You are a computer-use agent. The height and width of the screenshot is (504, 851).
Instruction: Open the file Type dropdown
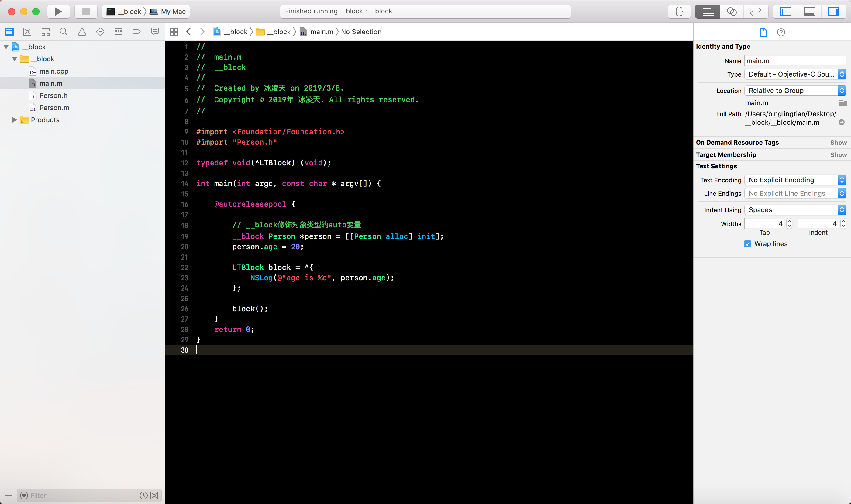click(795, 74)
